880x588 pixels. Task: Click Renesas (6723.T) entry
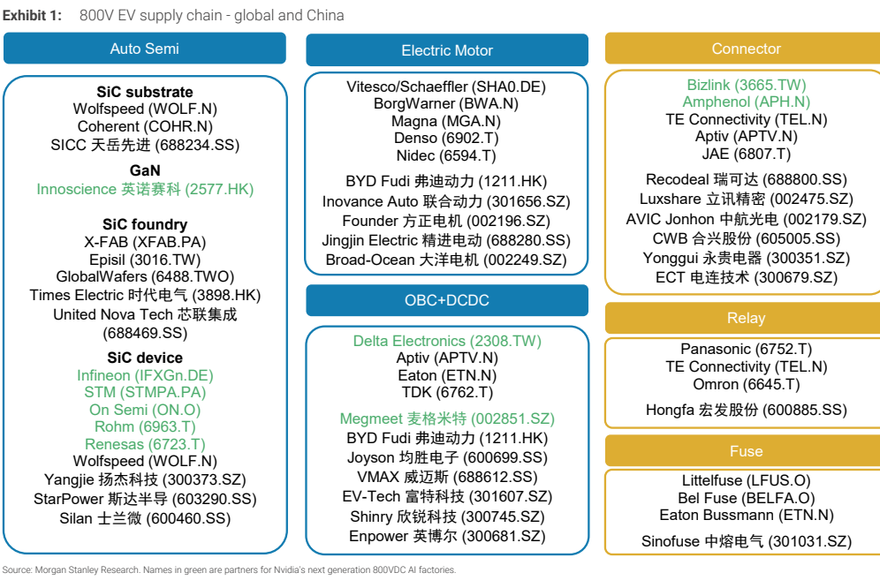(x=145, y=444)
